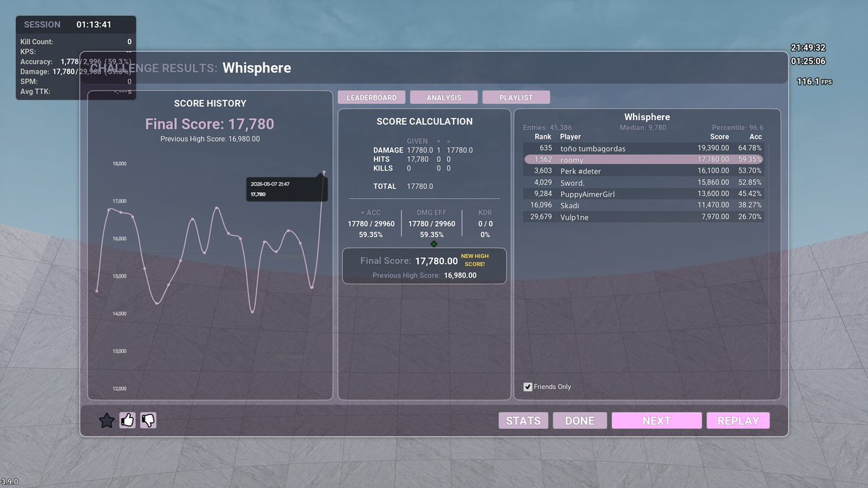Click the DMG EFF value 59.35%
868x488 pixels.
pos(432,235)
